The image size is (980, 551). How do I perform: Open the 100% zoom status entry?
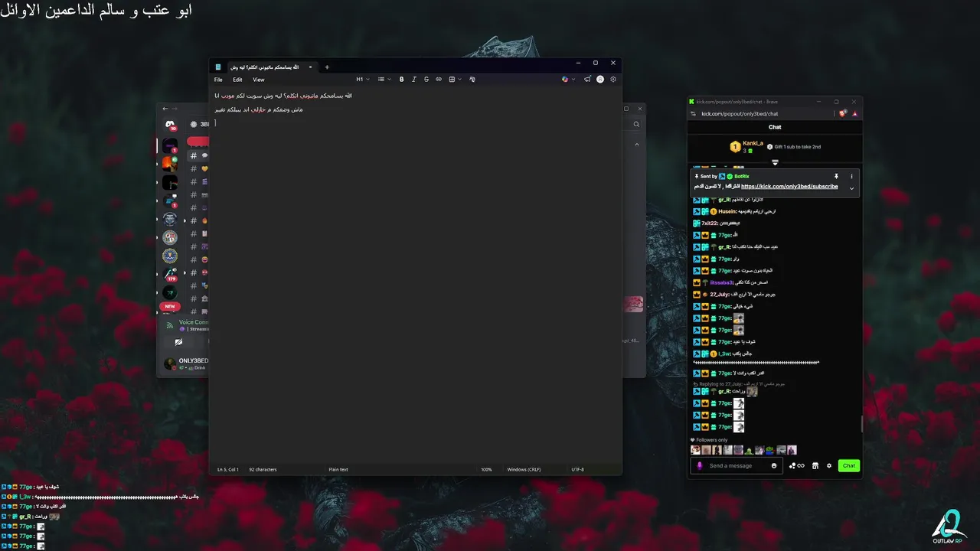(x=486, y=469)
